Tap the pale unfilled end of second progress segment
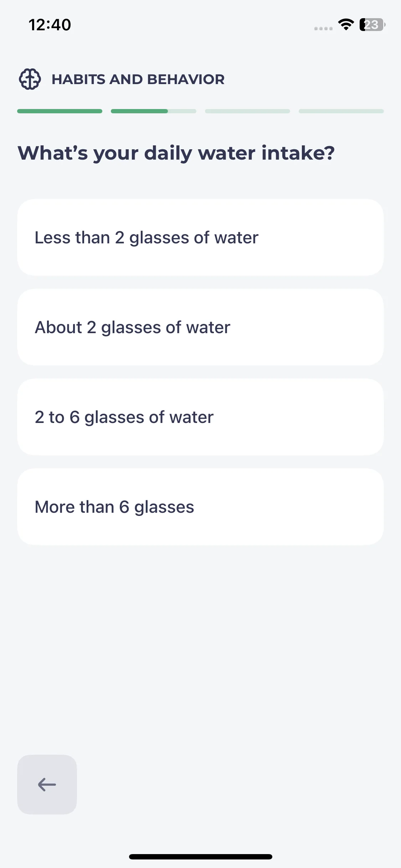This screenshot has height=868, width=401. (182, 111)
